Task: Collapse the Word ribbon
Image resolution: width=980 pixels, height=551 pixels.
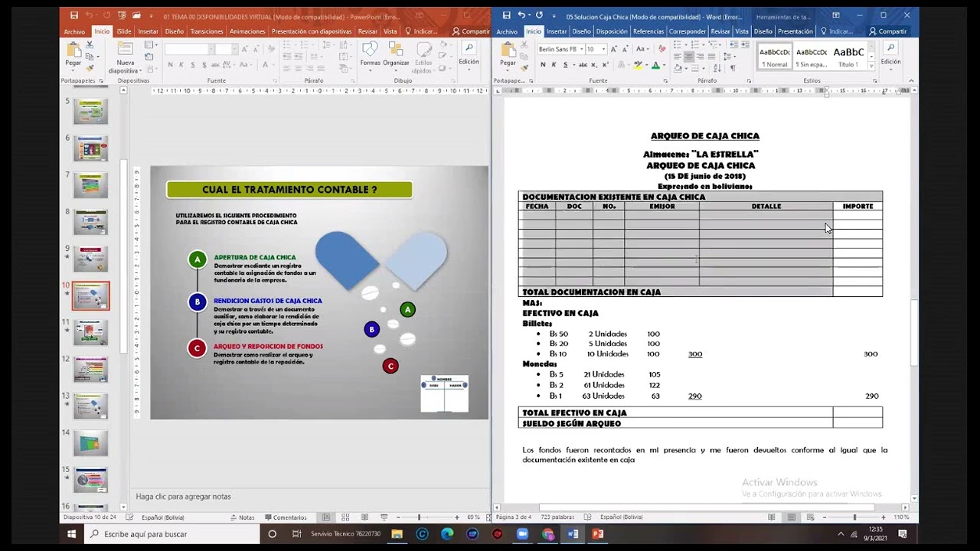Action: click(912, 80)
